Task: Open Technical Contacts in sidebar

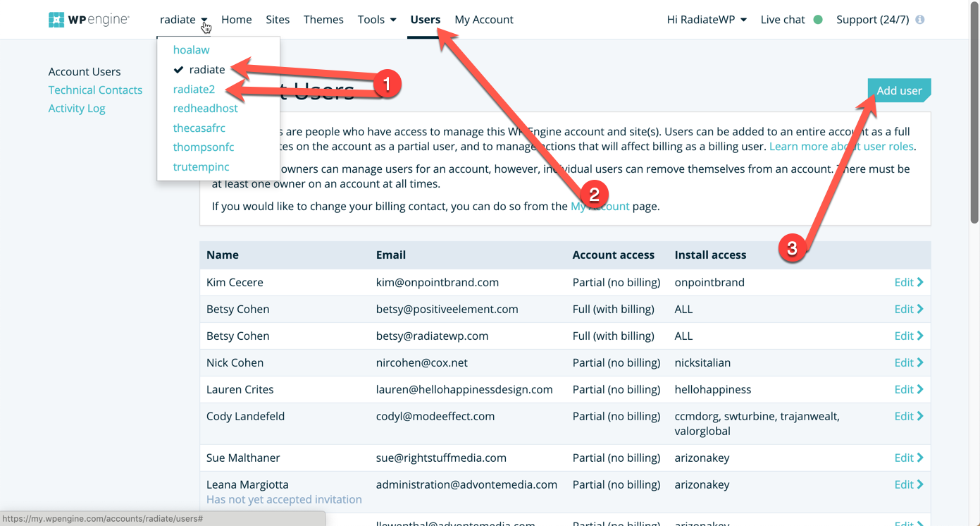Action: coord(95,90)
